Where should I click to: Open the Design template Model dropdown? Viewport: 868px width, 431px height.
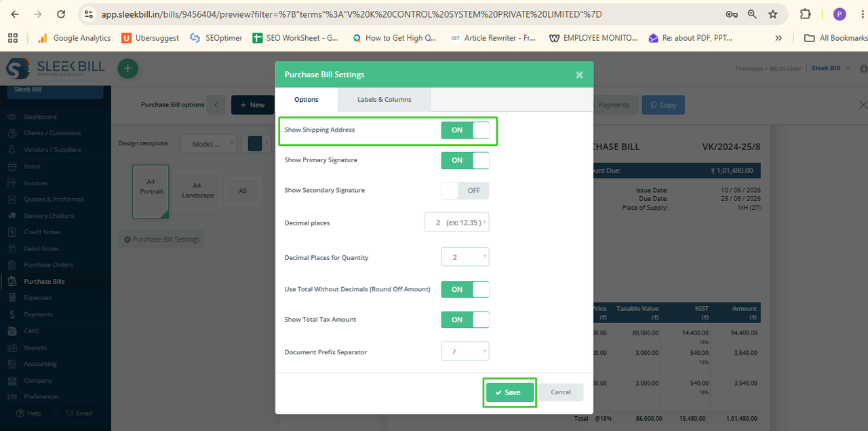coord(209,144)
